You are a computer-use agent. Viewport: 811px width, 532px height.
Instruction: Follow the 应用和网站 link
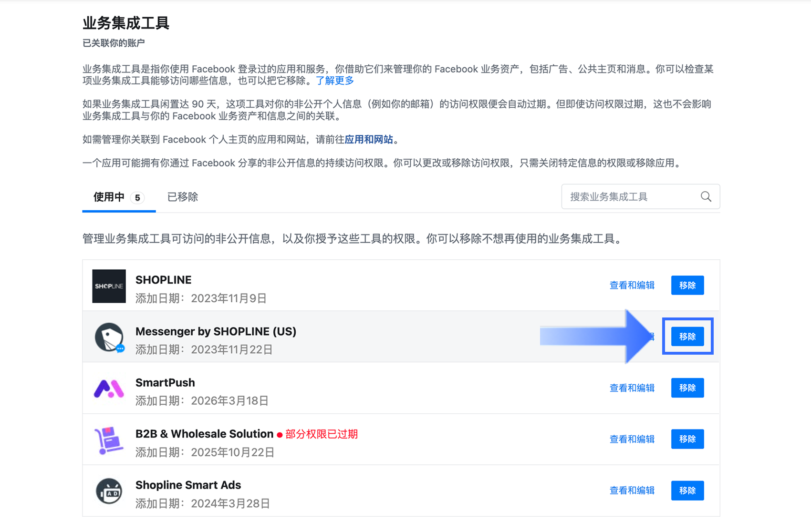click(x=369, y=139)
